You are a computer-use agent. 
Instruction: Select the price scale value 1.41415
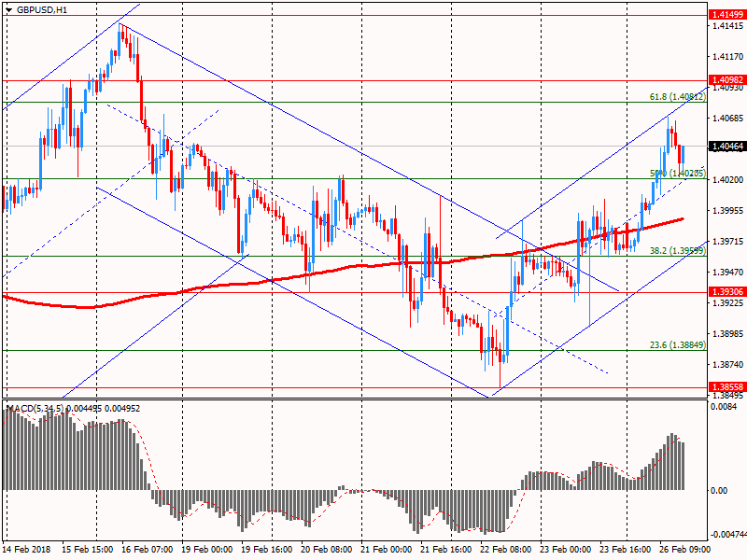click(727, 26)
